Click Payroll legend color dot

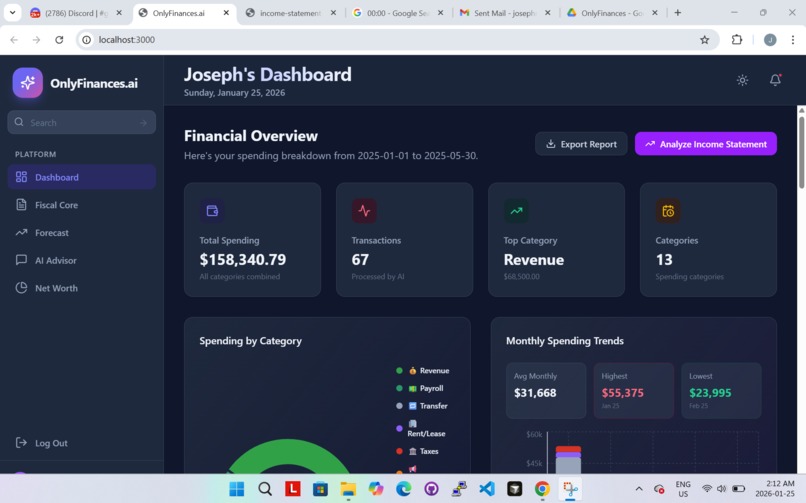click(399, 388)
